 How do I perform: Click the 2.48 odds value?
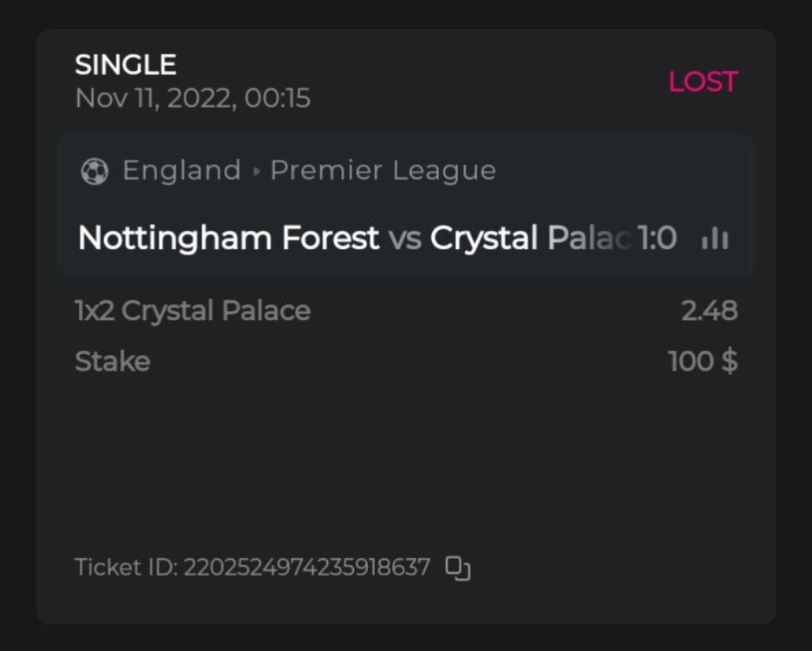[x=709, y=311]
